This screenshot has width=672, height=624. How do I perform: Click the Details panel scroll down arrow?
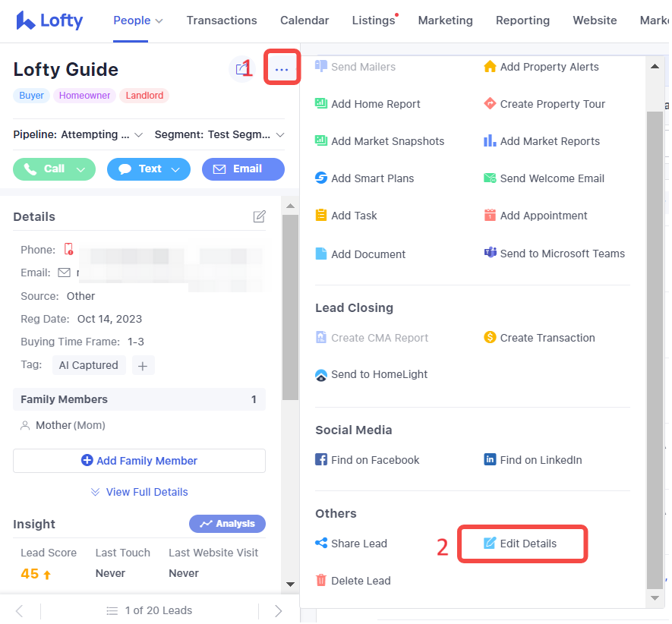tap(290, 584)
